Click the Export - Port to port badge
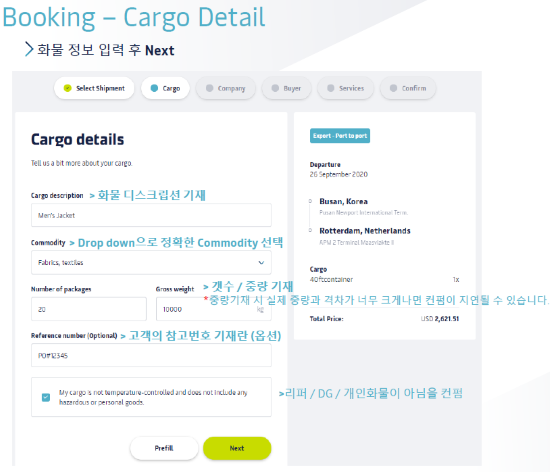Image resolution: width=550 pixels, height=472 pixels. coord(340,136)
